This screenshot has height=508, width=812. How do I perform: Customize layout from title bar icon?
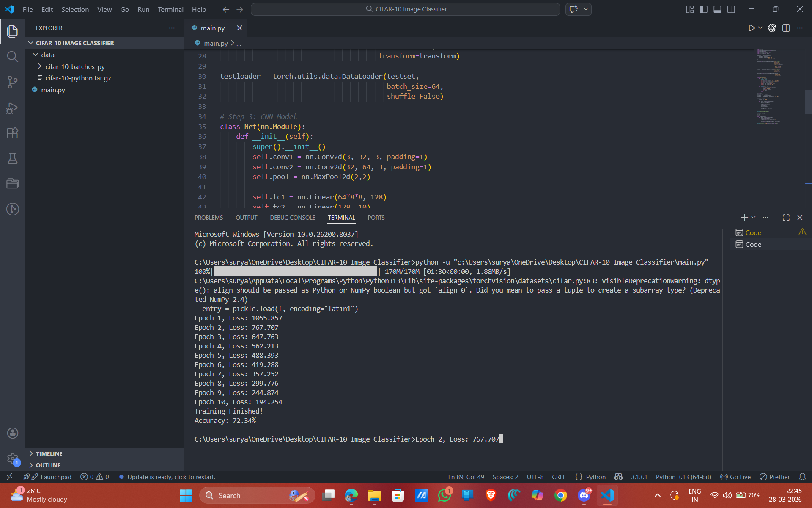click(x=690, y=9)
